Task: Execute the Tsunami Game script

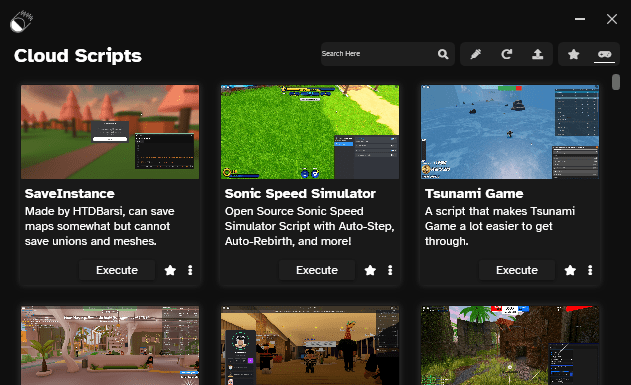Action: coord(517,270)
